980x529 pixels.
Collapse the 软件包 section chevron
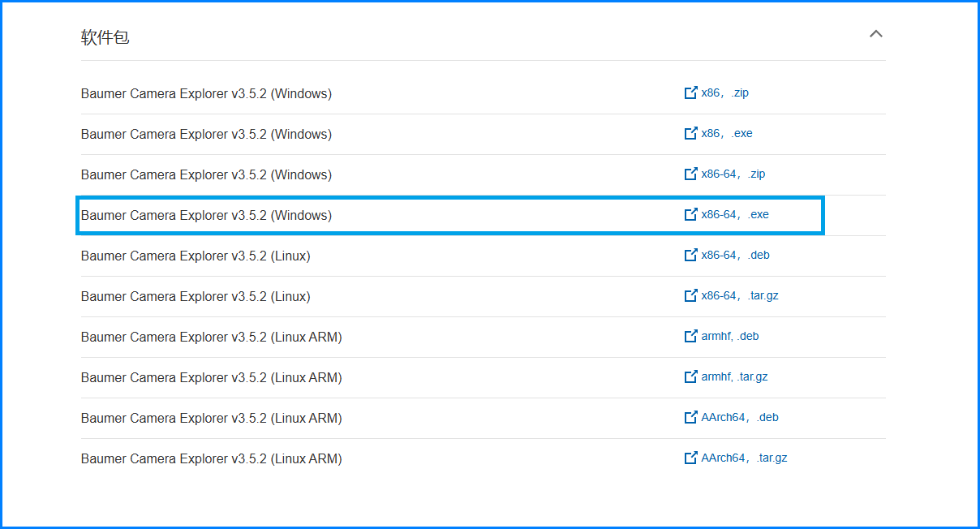tap(875, 34)
